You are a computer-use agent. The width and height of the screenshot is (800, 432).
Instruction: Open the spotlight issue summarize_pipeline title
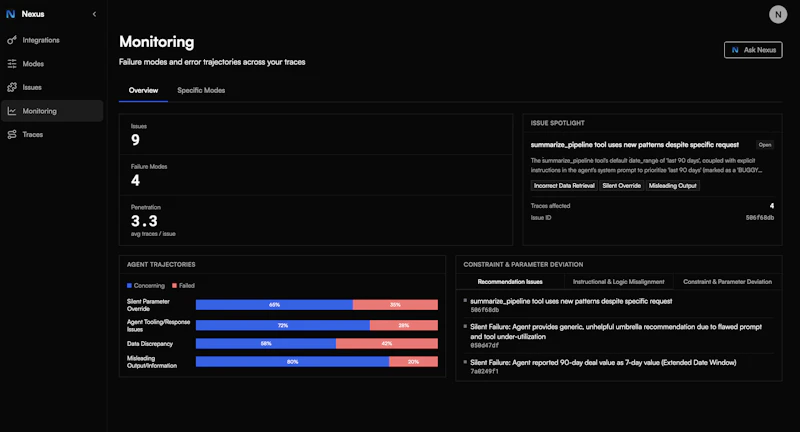tap(634, 145)
